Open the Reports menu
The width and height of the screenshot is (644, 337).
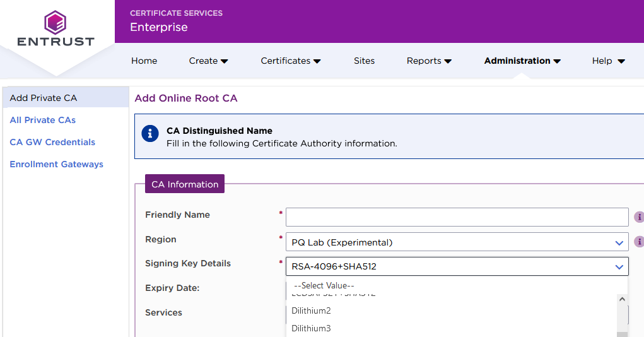click(429, 61)
